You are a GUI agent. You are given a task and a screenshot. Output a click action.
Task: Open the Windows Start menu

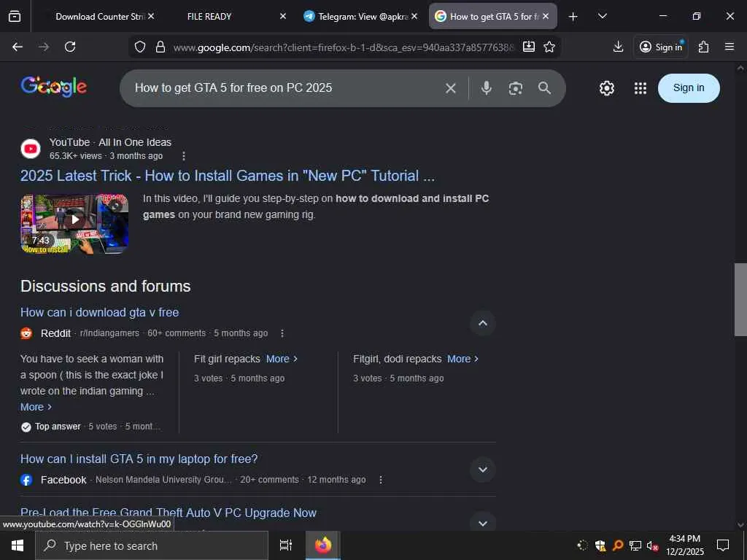click(18, 545)
